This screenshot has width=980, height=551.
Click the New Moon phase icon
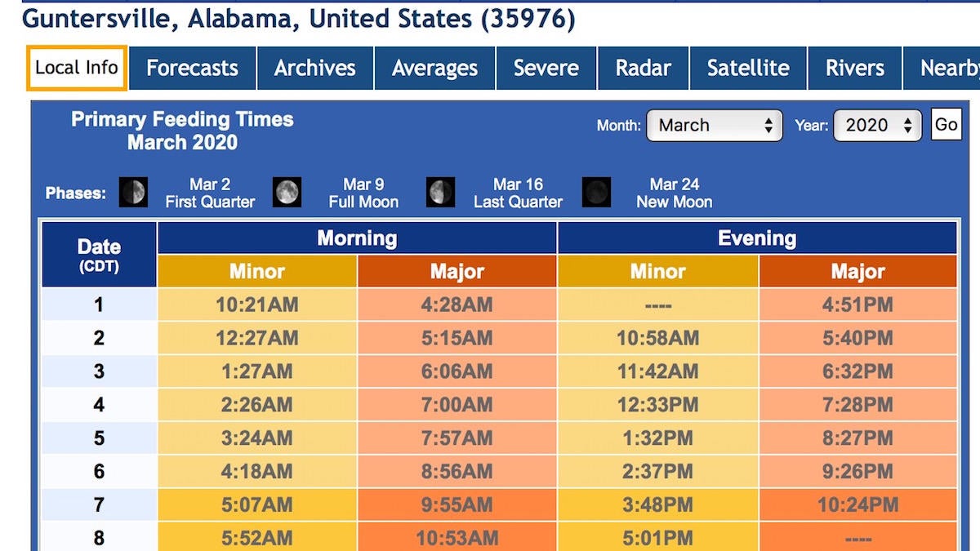597,193
